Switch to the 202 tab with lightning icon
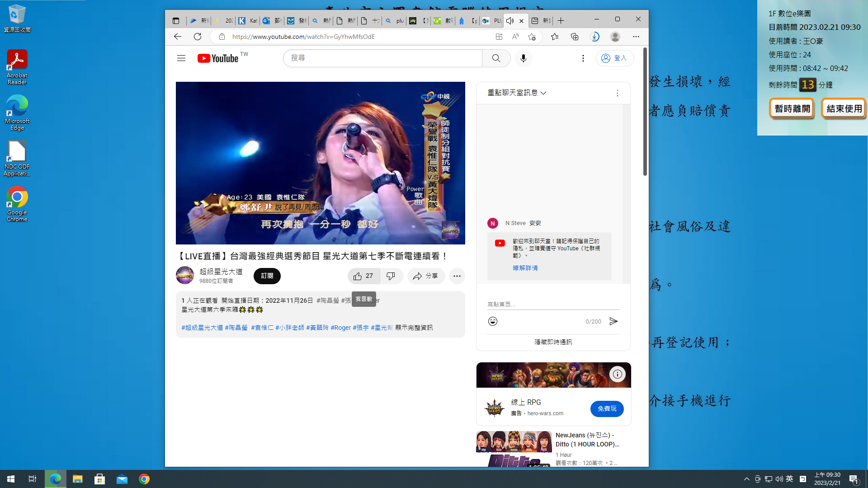Image resolution: width=868 pixels, height=488 pixels. click(x=223, y=21)
